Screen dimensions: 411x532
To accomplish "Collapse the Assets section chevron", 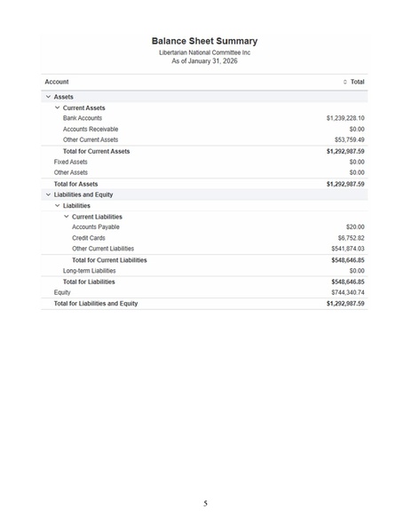I will [48, 97].
